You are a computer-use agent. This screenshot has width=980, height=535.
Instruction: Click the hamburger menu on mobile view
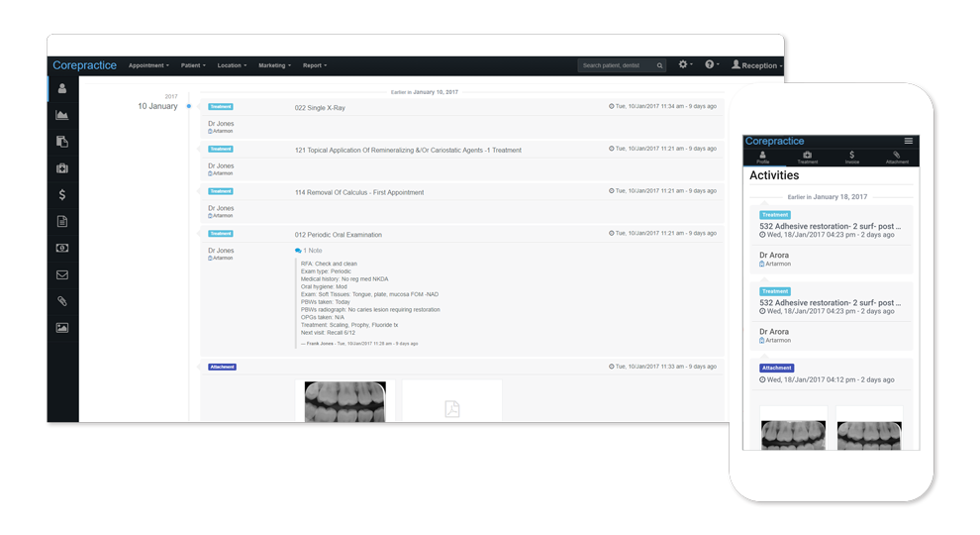point(908,141)
